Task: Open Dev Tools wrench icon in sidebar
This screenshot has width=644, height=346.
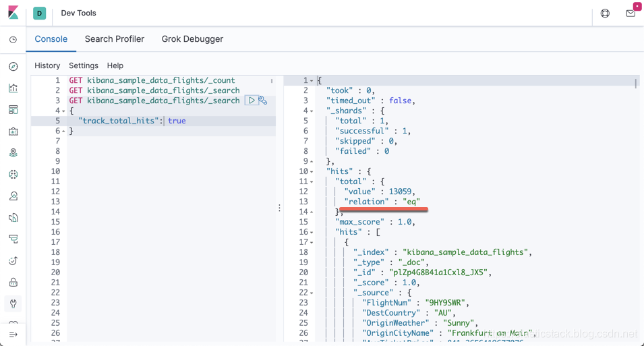Action: [x=13, y=304]
